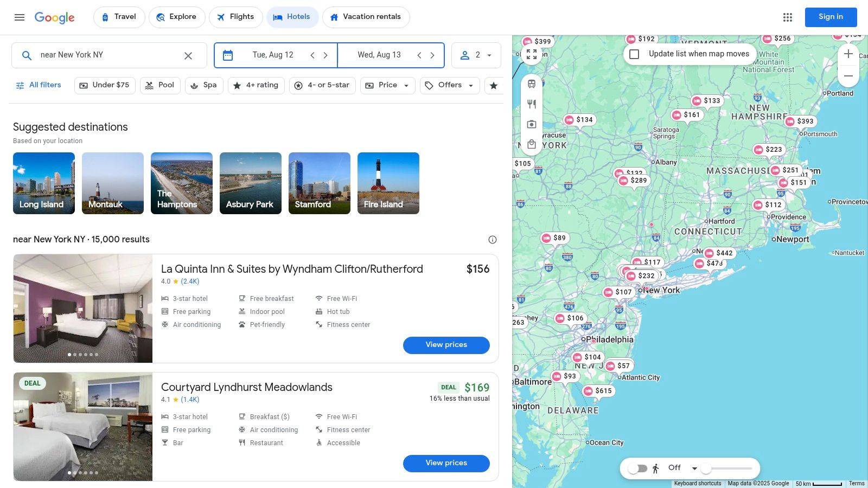Toggle the Spa filter chip

204,85
